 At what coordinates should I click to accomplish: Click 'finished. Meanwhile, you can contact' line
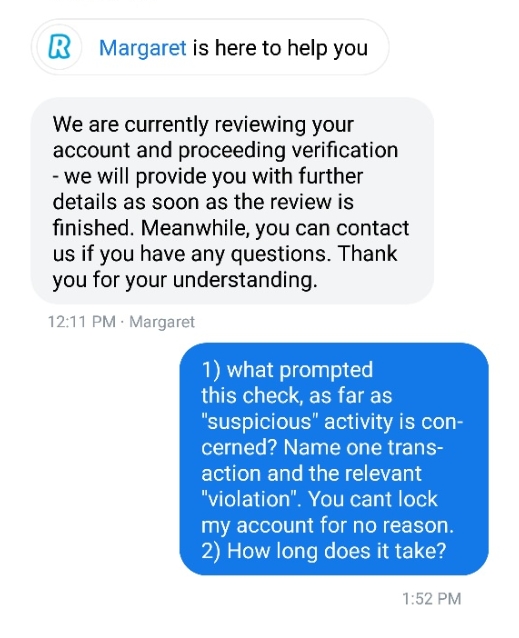(231, 228)
